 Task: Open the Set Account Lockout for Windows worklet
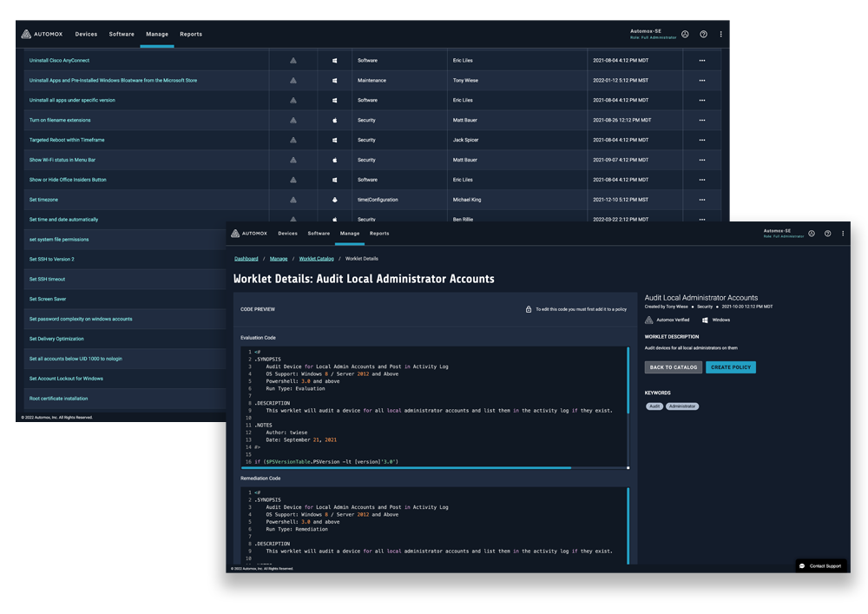tap(66, 379)
